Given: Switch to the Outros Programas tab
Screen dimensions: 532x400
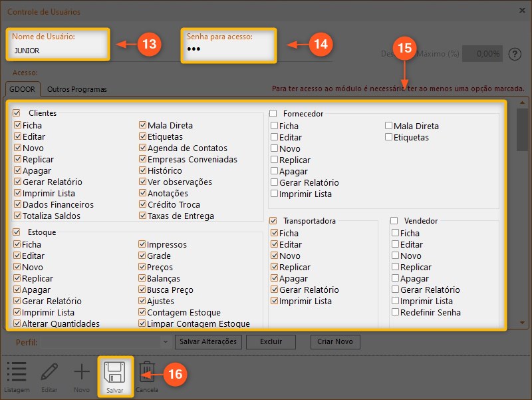Looking at the screenshot, I should (76, 89).
